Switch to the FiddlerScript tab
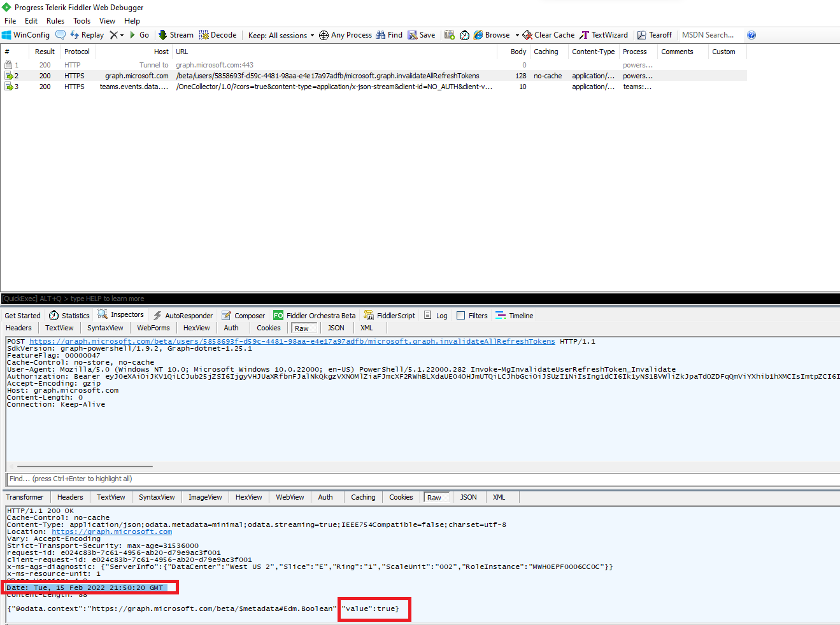The image size is (840, 625). 389,314
